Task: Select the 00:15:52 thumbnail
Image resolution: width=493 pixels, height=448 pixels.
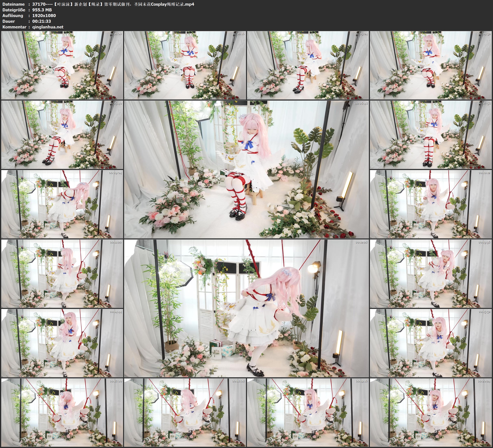Action: pyautogui.click(x=431, y=343)
